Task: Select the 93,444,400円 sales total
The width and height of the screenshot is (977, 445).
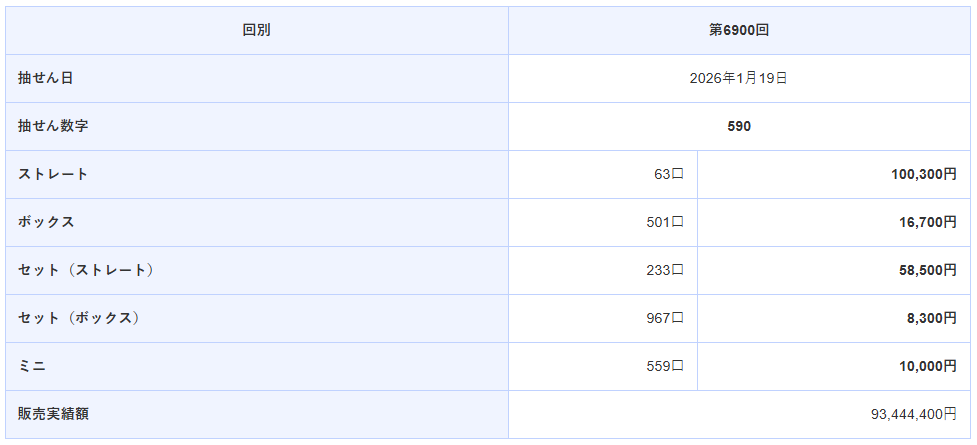Action: [914, 413]
